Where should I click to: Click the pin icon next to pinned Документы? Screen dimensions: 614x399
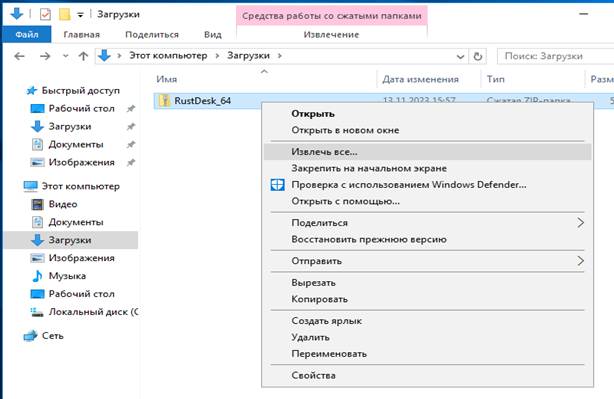tap(130, 145)
